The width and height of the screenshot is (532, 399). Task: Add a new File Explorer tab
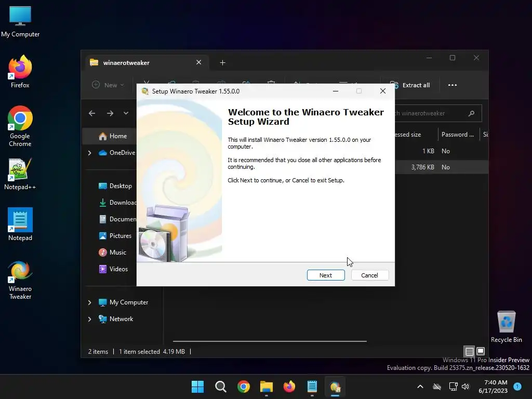click(222, 63)
